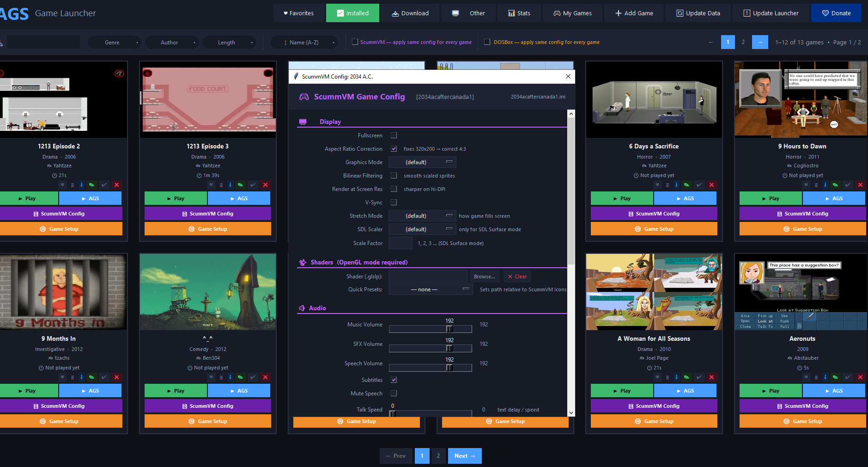Click the info icon on 9 Hours to Dawn card

[826, 185]
